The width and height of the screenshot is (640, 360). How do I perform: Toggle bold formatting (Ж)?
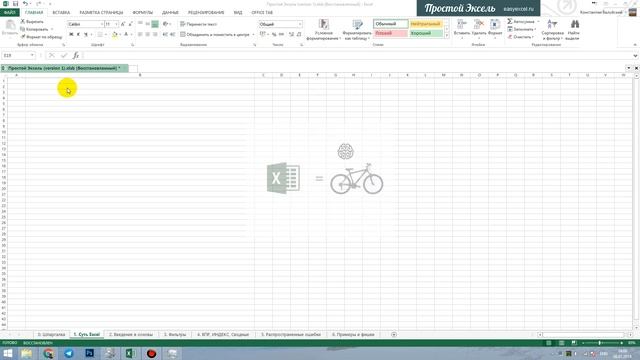tap(71, 35)
